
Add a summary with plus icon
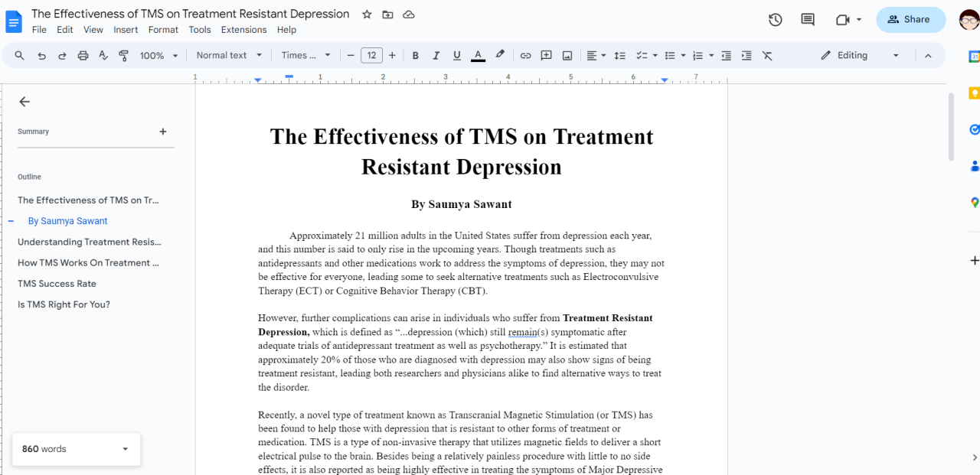coord(162,132)
